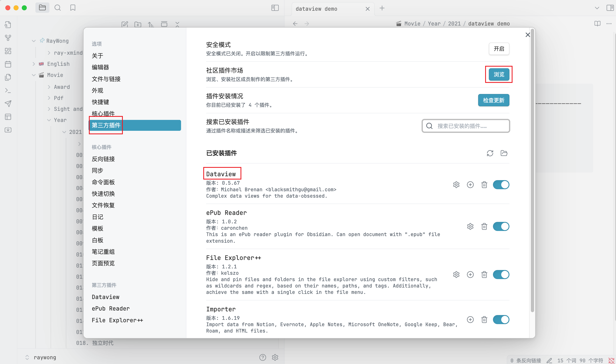Open quick switcher ribbon icon

click(x=8, y=25)
